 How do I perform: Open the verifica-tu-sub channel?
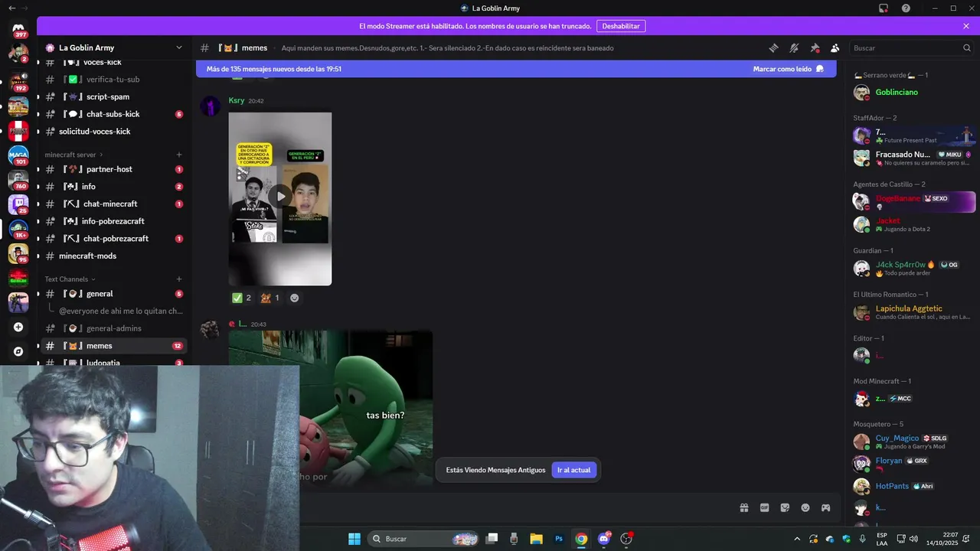[x=114, y=80]
